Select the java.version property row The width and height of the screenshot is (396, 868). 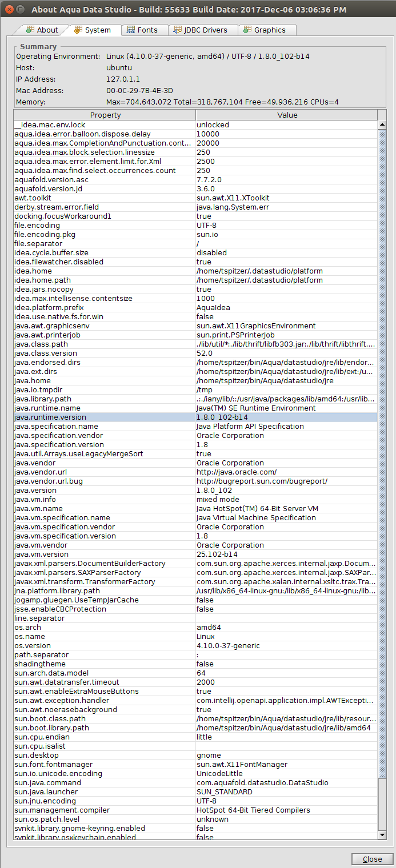pos(195,490)
